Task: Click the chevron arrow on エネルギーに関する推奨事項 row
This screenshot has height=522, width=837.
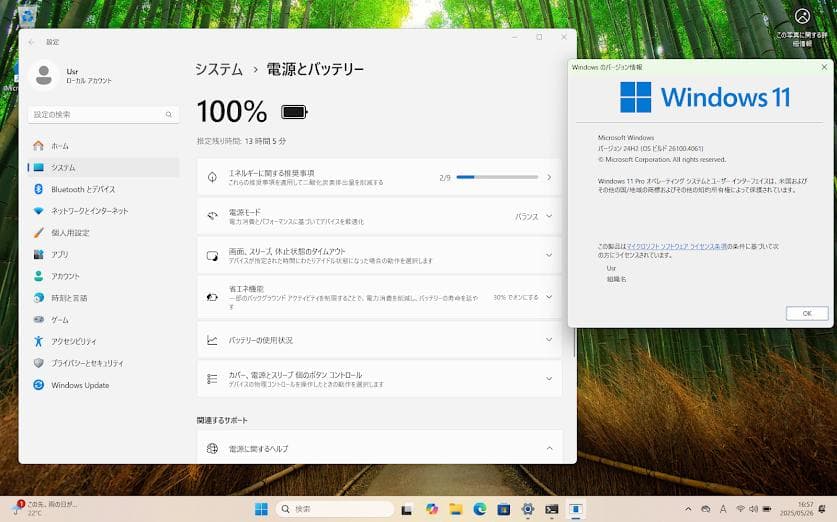Action: pyautogui.click(x=549, y=177)
